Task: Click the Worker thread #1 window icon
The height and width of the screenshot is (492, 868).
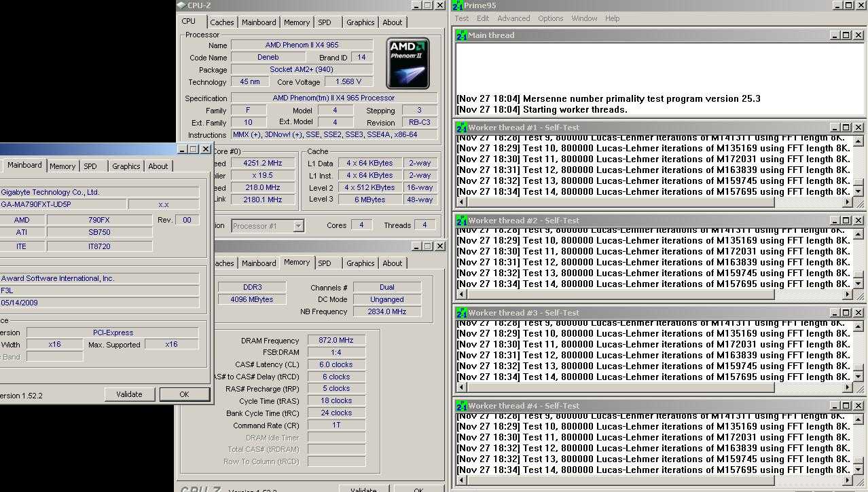Action: 461,127
